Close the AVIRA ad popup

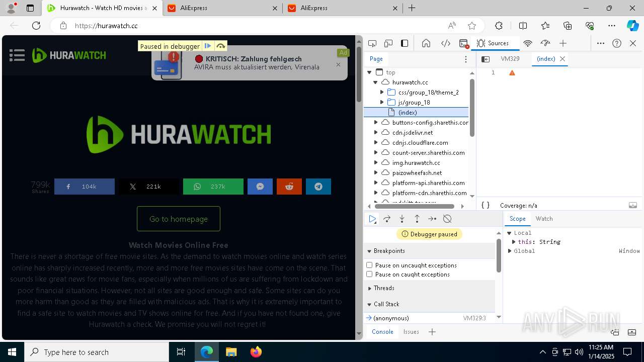[x=339, y=64]
